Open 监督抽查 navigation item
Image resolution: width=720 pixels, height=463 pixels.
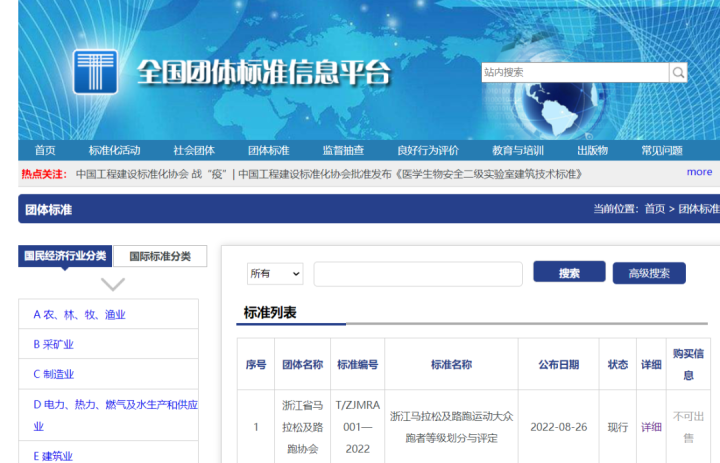click(x=343, y=151)
